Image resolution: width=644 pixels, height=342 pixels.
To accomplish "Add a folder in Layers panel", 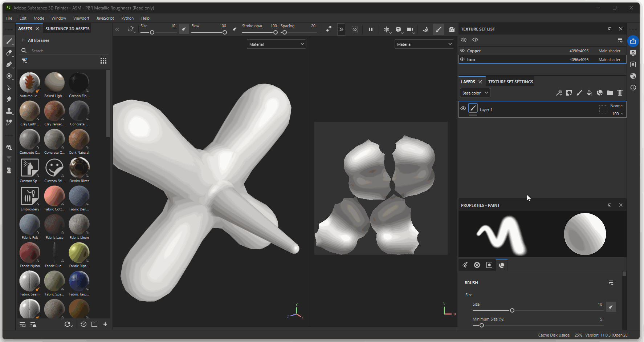I will tap(610, 93).
